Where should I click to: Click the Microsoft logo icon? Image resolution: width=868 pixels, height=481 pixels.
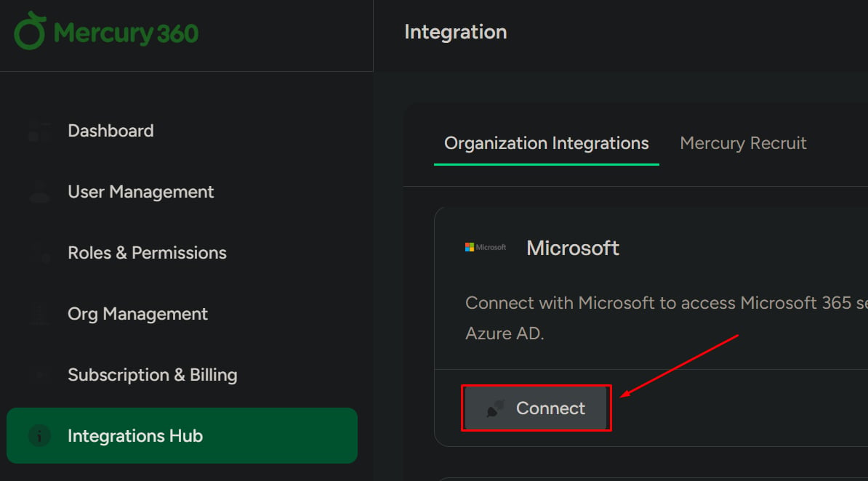486,248
